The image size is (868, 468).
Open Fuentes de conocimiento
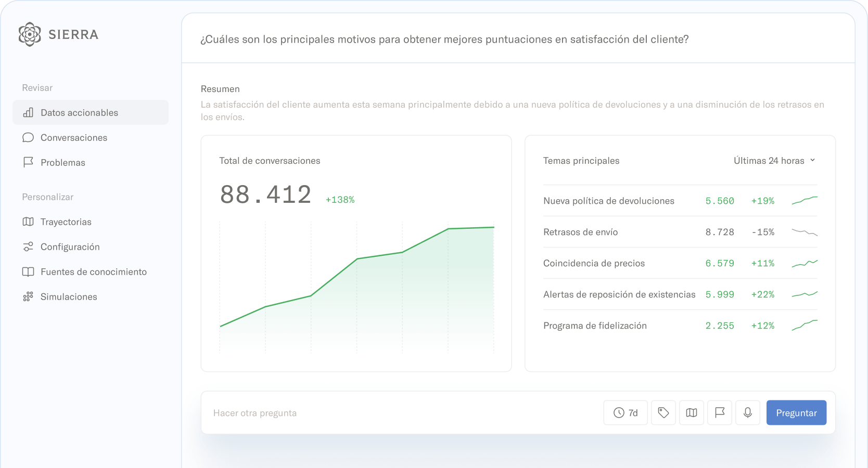(x=91, y=271)
